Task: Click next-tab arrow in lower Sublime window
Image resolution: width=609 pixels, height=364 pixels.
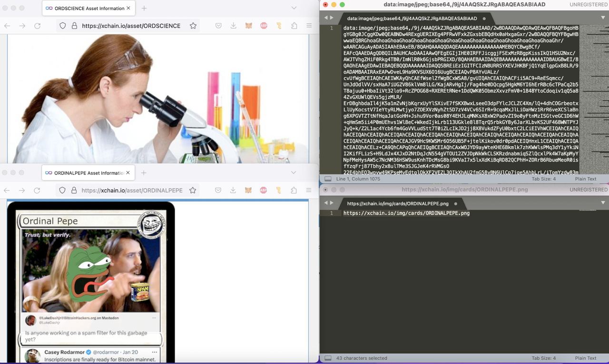Action: [x=332, y=203]
